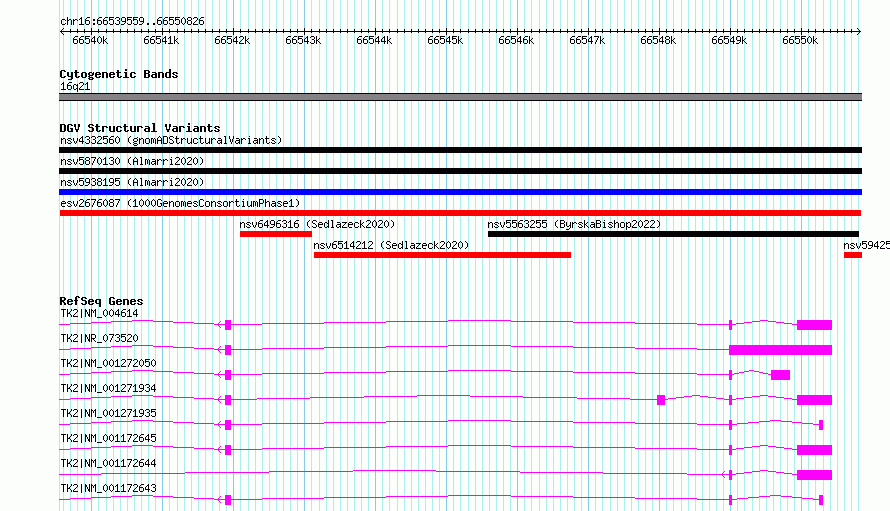Click the strand arrow exon of TK2|NM_001172644
The height and width of the screenshot is (511, 890).
coord(730,475)
